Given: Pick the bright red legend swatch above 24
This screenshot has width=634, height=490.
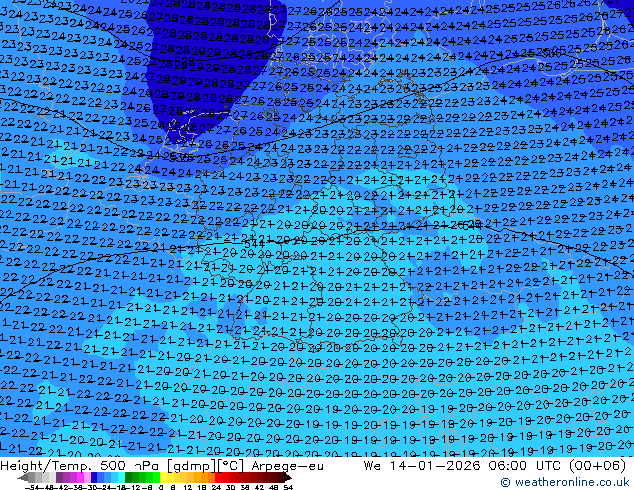Looking at the screenshot, I should [218, 477].
